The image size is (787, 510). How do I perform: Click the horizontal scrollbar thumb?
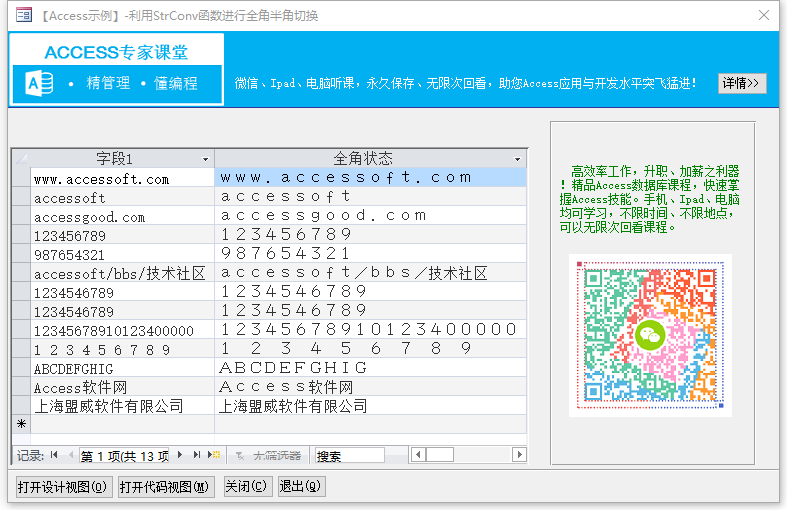pyautogui.click(x=440, y=455)
